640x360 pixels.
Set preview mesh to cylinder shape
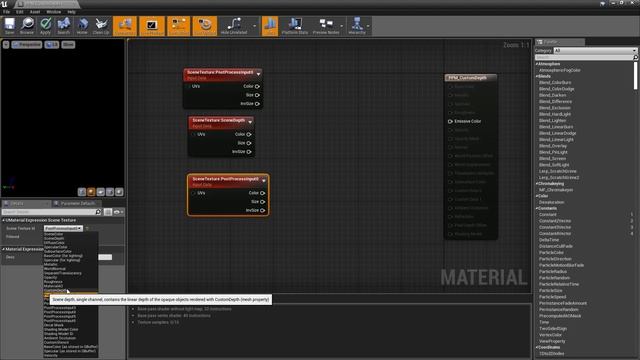pyautogui.click(x=82, y=192)
